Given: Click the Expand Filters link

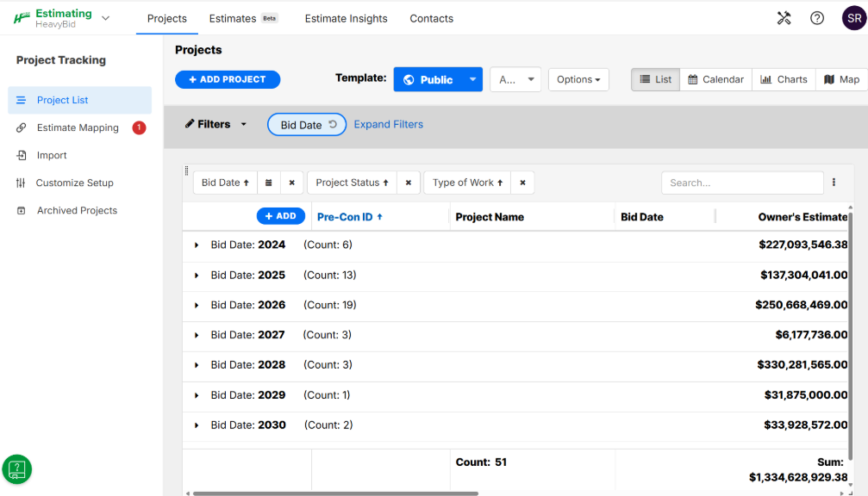Looking at the screenshot, I should click(389, 124).
